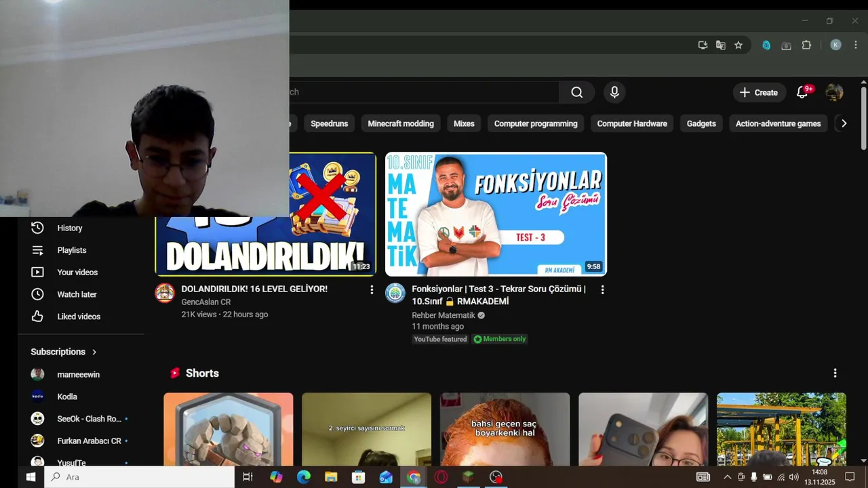Click the Members only badge
Image resolution: width=868 pixels, height=488 pixels.
point(500,339)
